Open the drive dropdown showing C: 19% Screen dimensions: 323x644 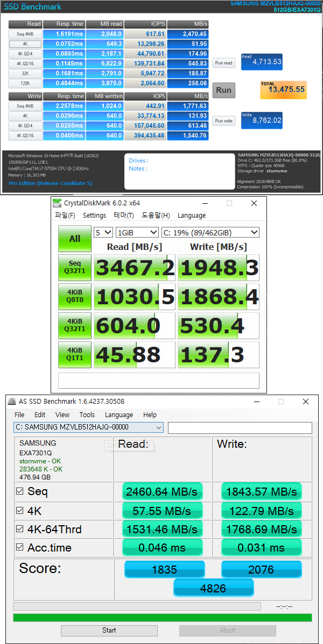210,232
